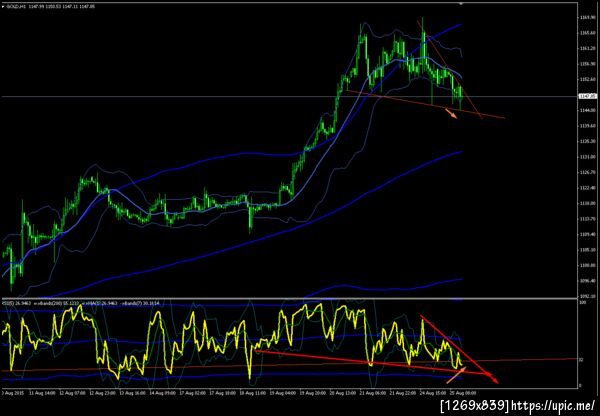Click the 1131.00 price axis label

(586, 157)
